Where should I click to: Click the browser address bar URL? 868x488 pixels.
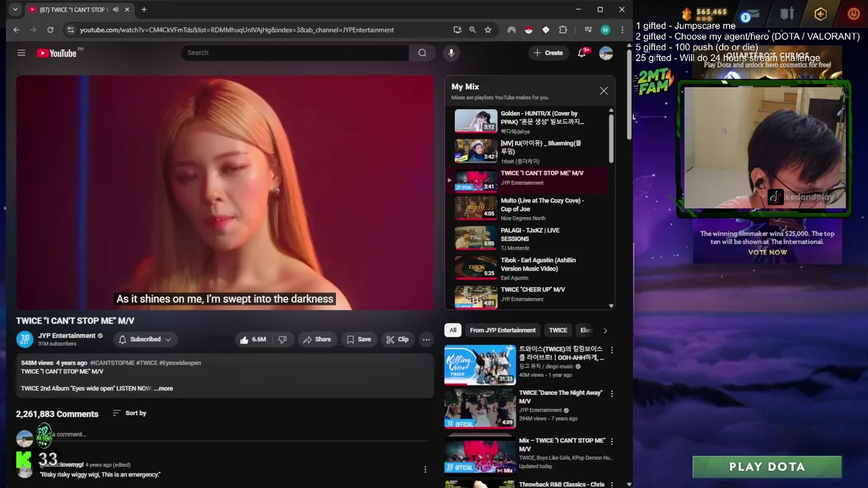[x=237, y=30]
